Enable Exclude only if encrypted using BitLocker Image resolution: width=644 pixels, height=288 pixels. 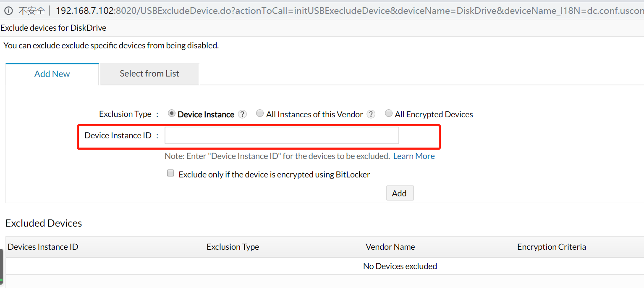click(x=170, y=173)
